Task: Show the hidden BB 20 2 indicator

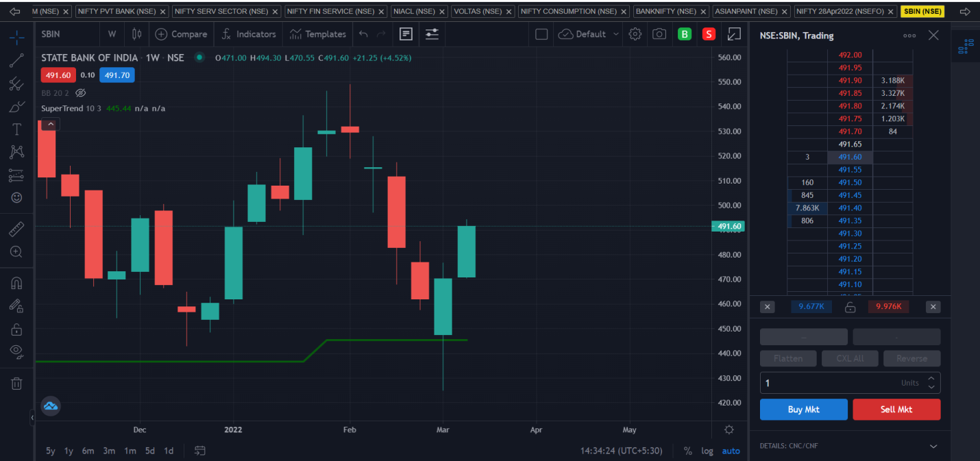Action: pos(80,92)
